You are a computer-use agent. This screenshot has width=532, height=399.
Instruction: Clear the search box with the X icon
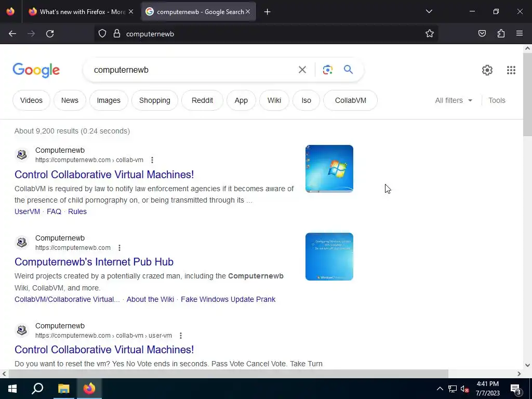[x=302, y=70]
